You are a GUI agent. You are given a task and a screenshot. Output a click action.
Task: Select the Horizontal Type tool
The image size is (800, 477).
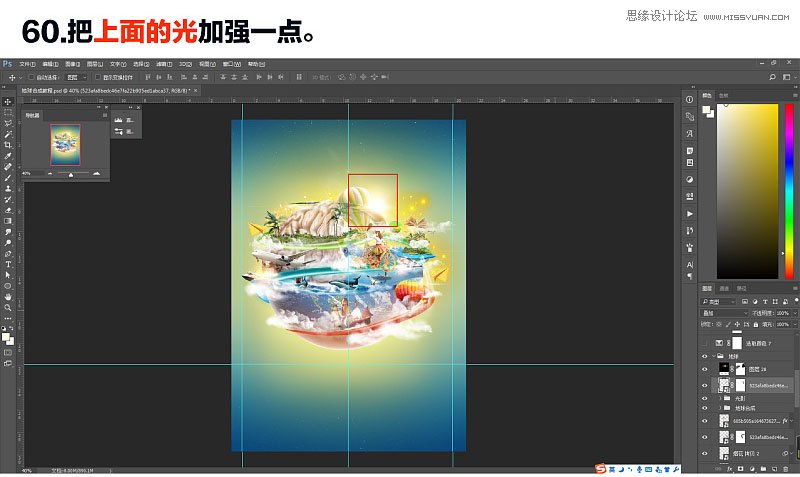8,264
